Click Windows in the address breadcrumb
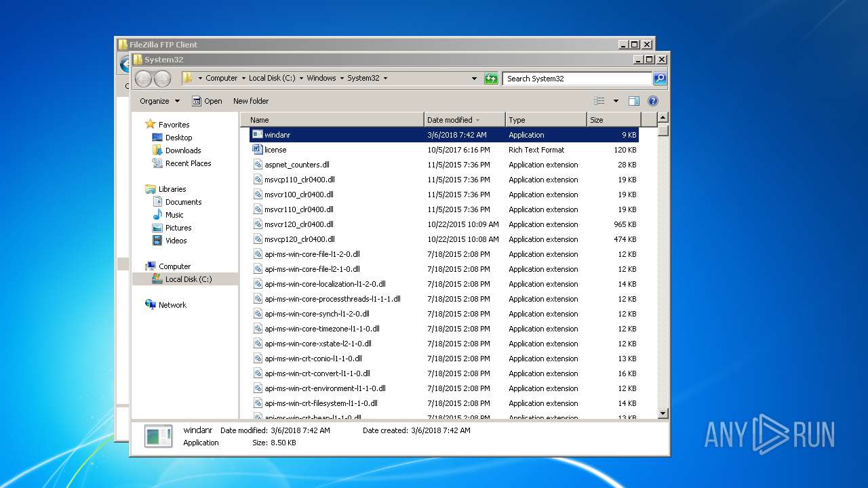This screenshot has height=488, width=868. [x=321, y=79]
